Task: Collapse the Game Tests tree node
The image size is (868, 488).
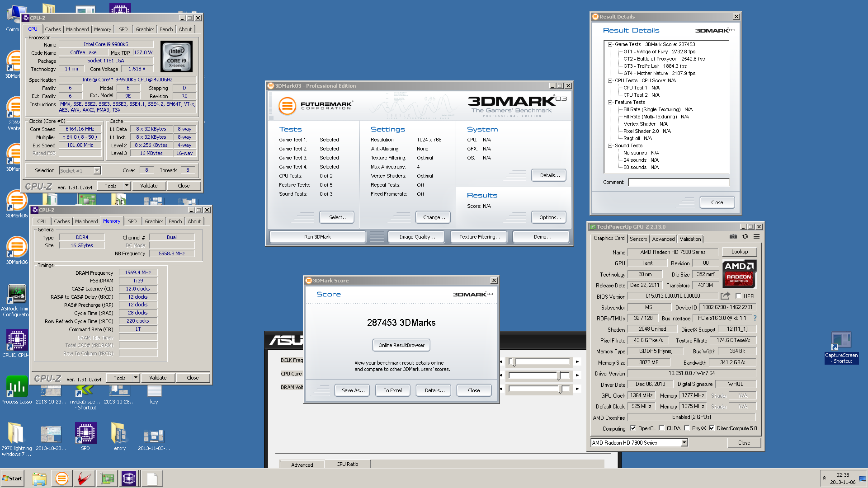Action: pyautogui.click(x=610, y=44)
